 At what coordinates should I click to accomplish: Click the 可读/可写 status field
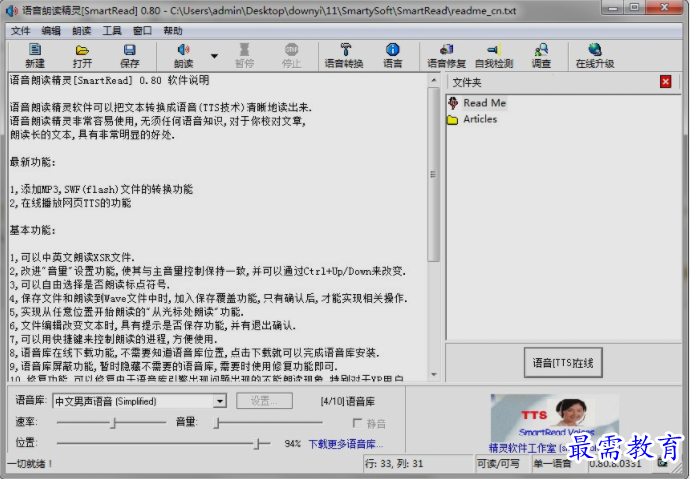(x=502, y=463)
